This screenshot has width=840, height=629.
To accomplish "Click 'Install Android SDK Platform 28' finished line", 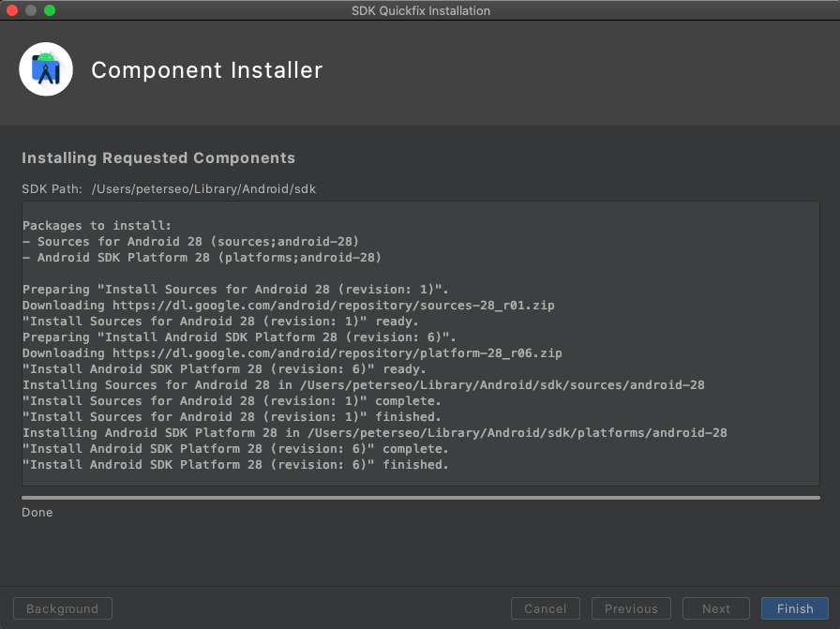I will 235,465.
